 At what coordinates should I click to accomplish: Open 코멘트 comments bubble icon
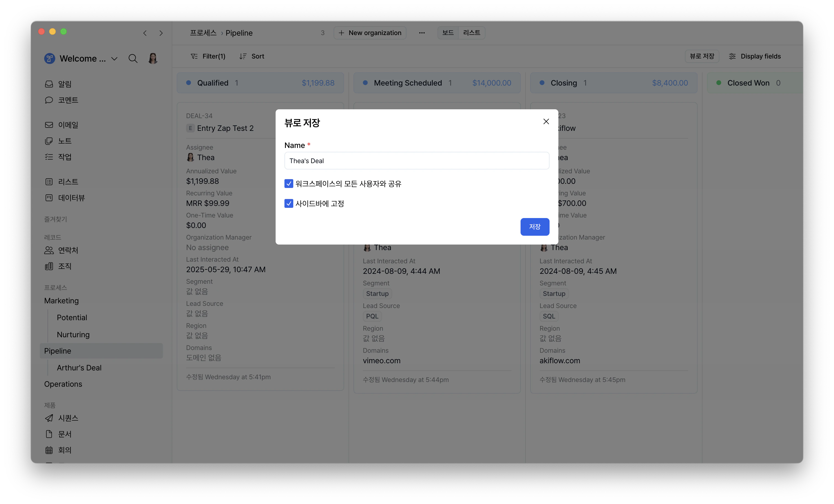(49, 100)
